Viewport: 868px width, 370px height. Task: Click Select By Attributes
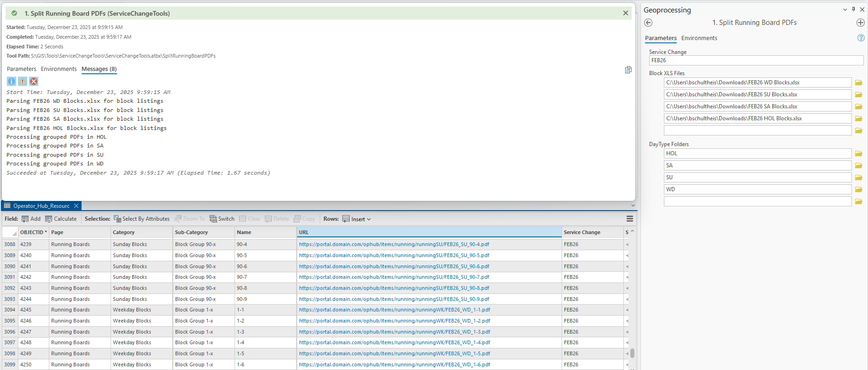(141, 219)
